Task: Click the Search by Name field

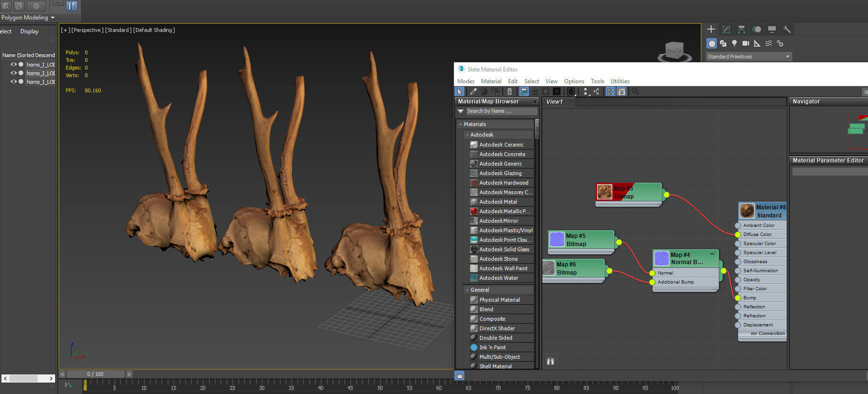Action: (x=502, y=111)
